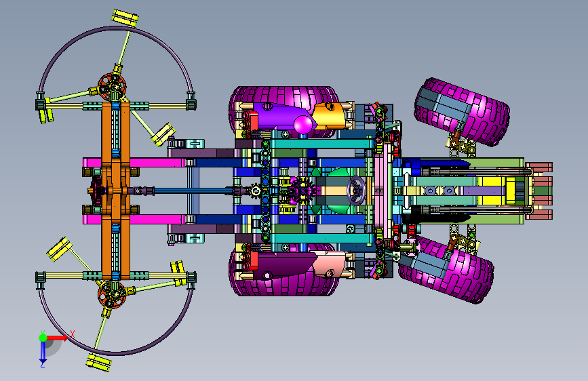Select the magenta sphere knob on the fender
The image size is (588, 381).
pos(303,125)
